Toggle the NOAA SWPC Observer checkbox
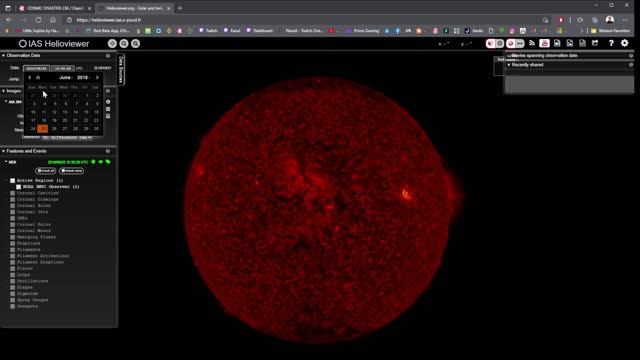 tap(19, 187)
